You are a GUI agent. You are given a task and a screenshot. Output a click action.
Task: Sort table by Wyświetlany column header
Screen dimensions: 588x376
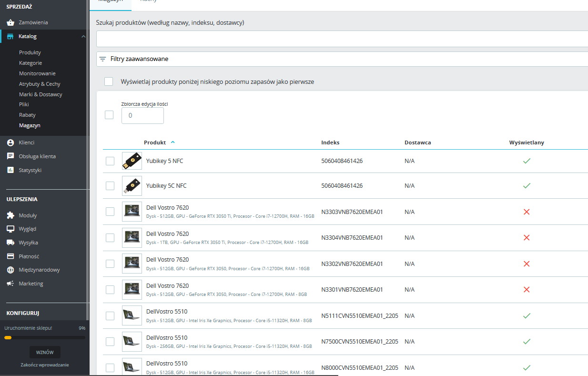(x=527, y=142)
